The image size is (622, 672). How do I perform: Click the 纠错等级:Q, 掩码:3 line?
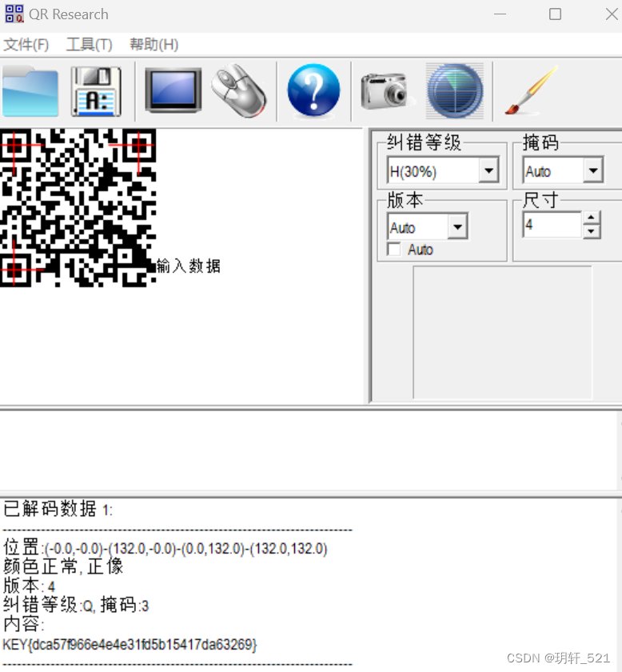[76, 605]
